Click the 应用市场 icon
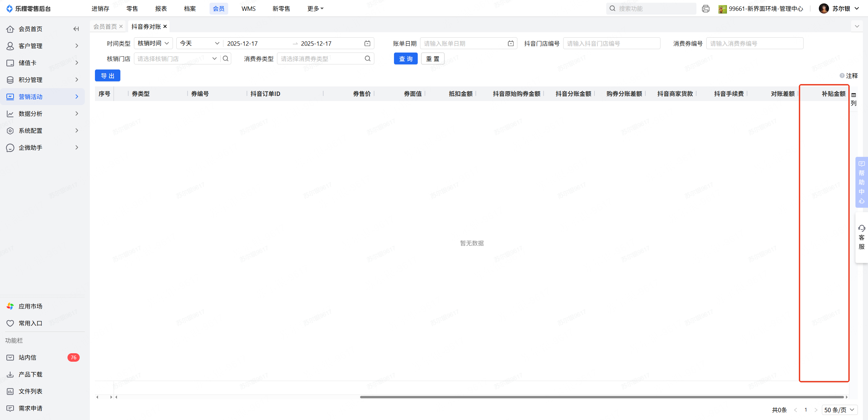The height and width of the screenshot is (420, 868). [10, 306]
